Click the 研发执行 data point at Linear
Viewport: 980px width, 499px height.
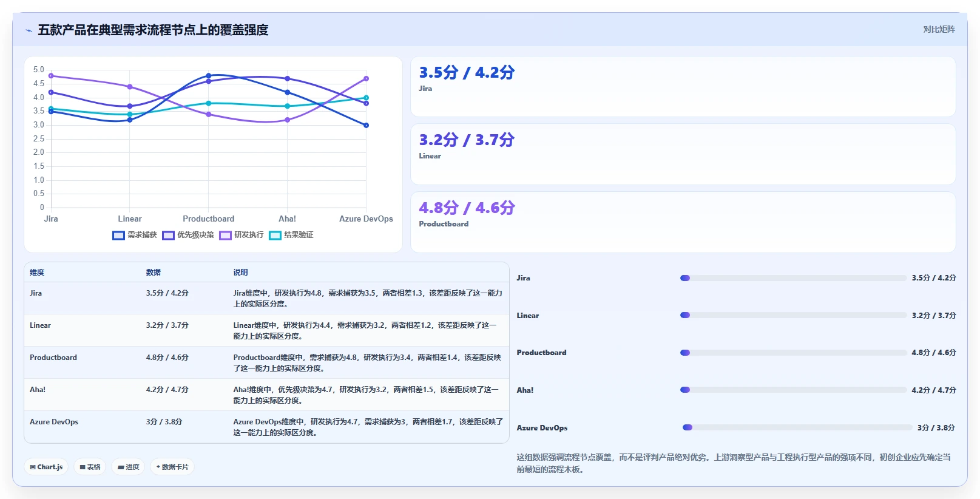(x=130, y=87)
